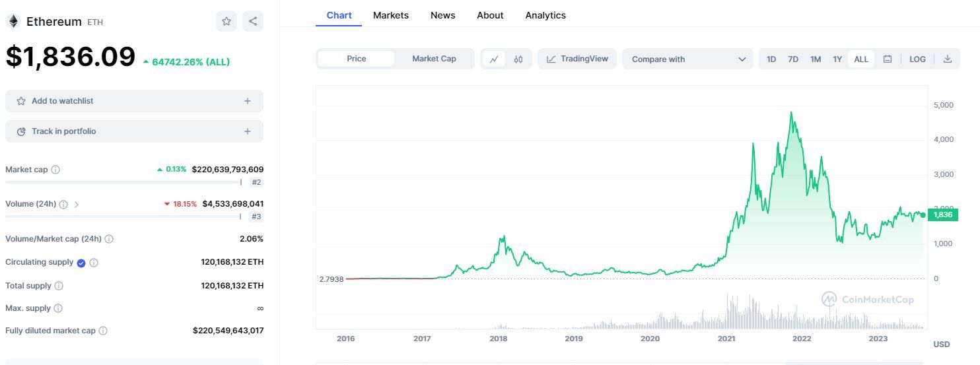This screenshot has width=980, height=365.
Task: Select the 1Y time range
Action: (x=837, y=59)
